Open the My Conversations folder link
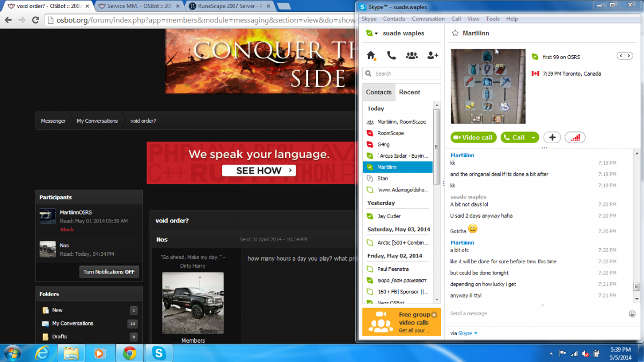Screen dimensions: 644x362 tap(72, 323)
